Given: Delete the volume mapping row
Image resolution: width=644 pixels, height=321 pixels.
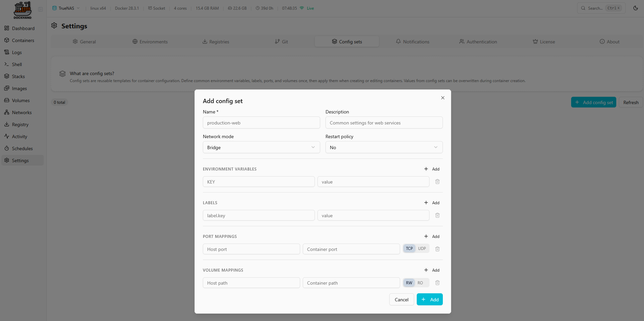Looking at the screenshot, I should click(437, 283).
